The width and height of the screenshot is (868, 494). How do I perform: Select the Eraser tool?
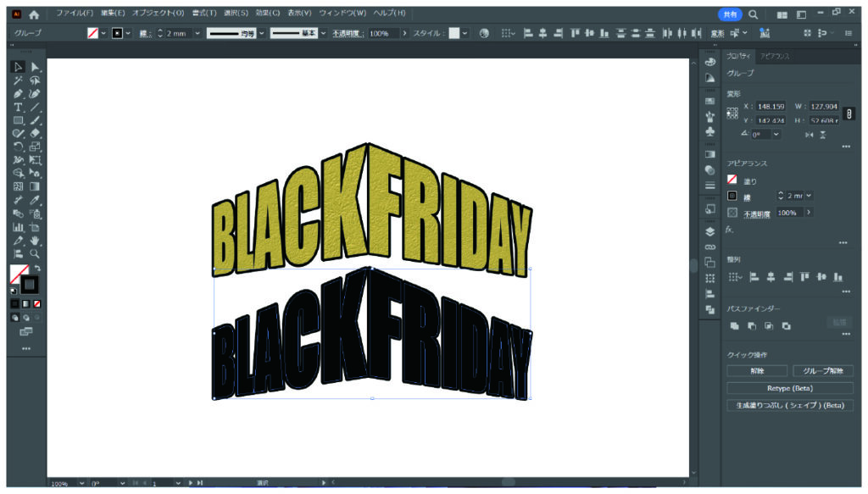(35, 133)
